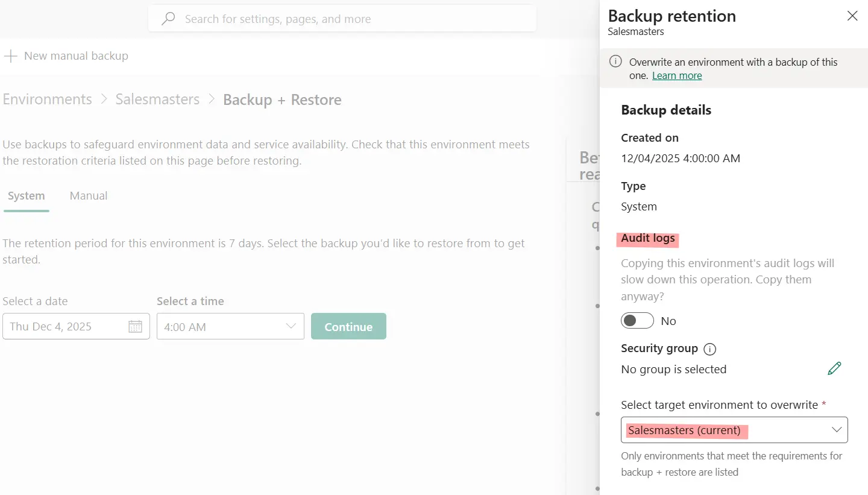Select the System tab
Image resolution: width=868 pixels, height=495 pixels.
click(x=26, y=195)
